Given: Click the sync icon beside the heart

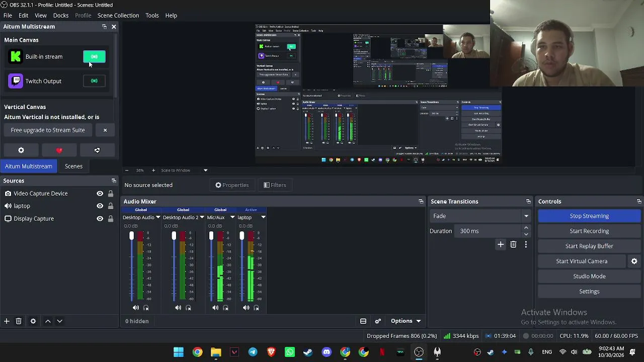Looking at the screenshot, I should 97,150.
